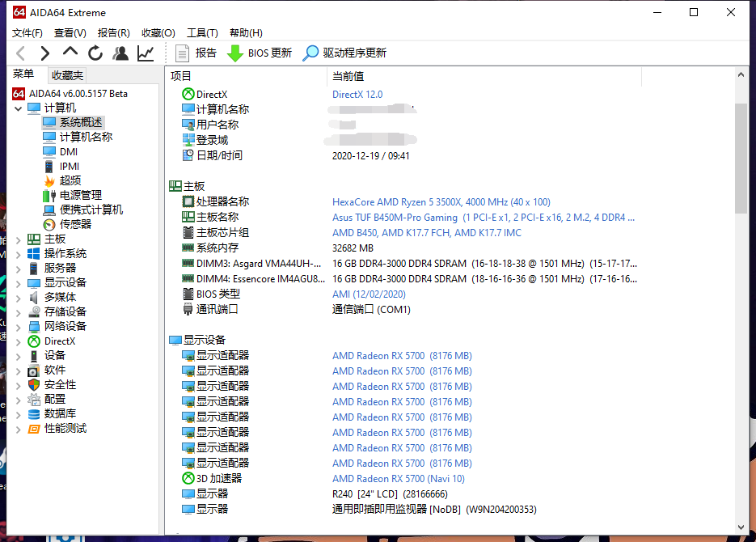
Task: Expand the 多媒体 tree node
Action: tap(19, 298)
